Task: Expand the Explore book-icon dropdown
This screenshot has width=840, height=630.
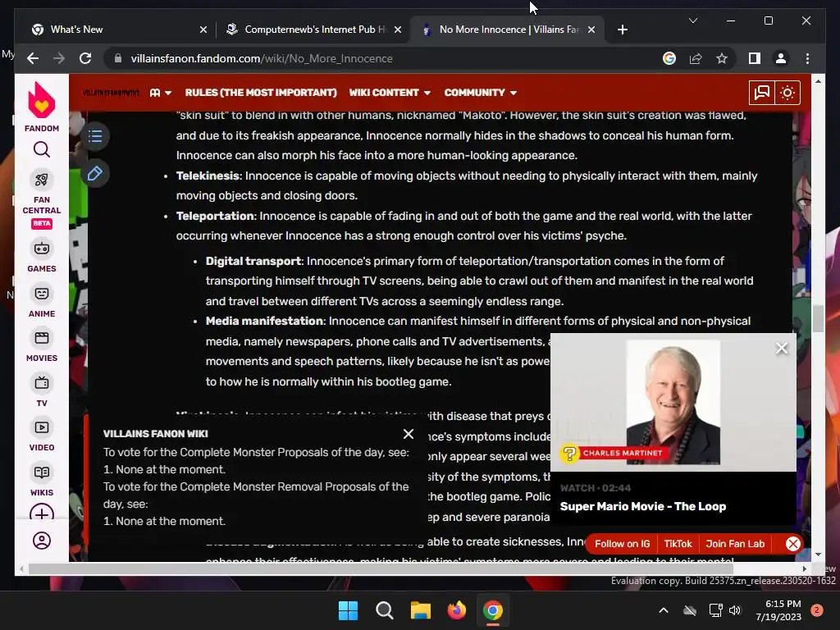Action: click(161, 93)
